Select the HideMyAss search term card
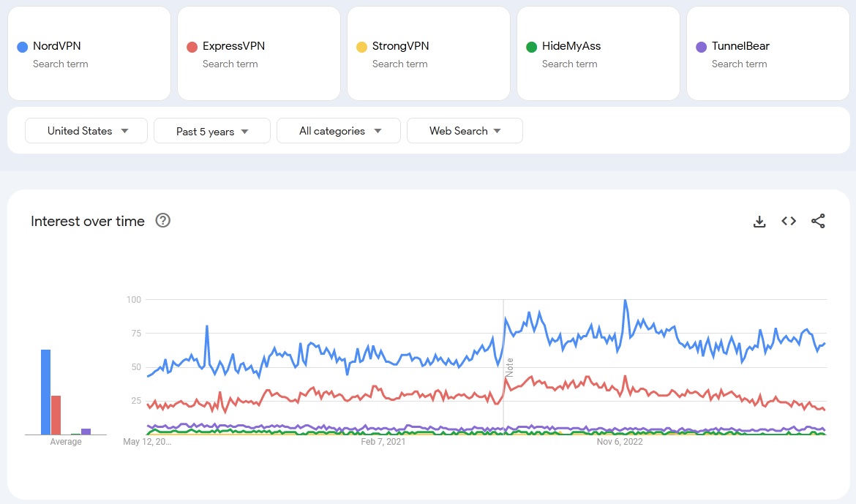The height and width of the screenshot is (504, 856). coord(598,53)
